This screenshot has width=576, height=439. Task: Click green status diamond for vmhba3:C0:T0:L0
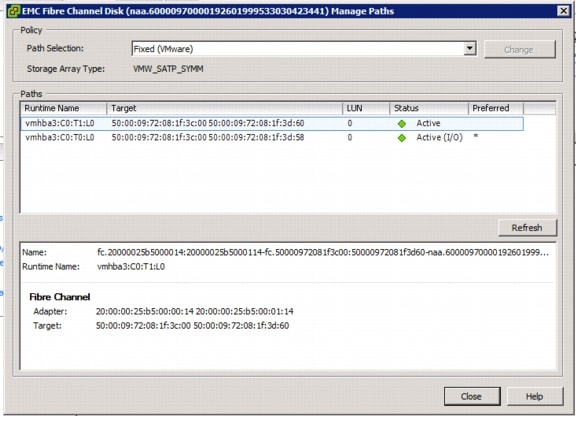click(402, 138)
